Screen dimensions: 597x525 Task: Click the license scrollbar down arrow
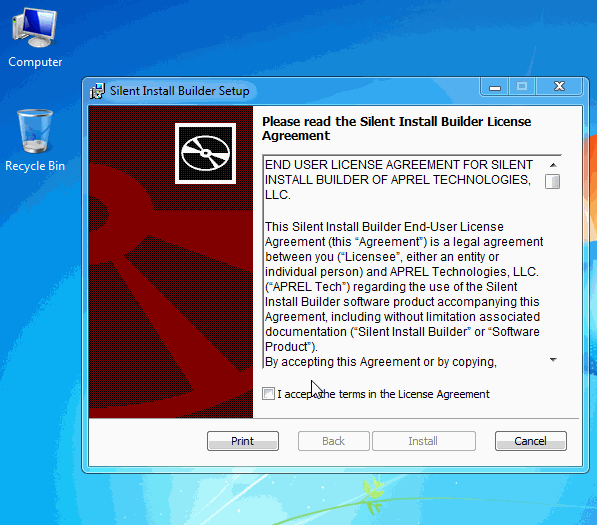(x=553, y=360)
